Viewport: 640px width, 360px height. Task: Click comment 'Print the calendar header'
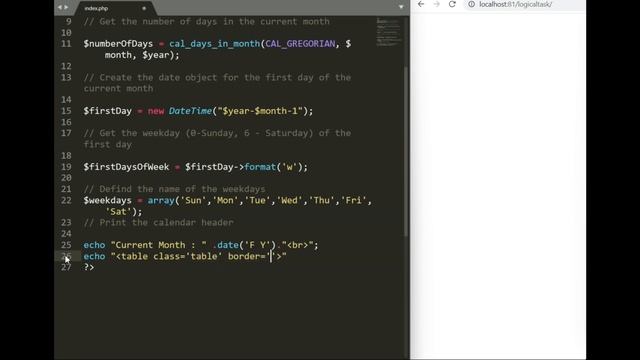(158, 223)
